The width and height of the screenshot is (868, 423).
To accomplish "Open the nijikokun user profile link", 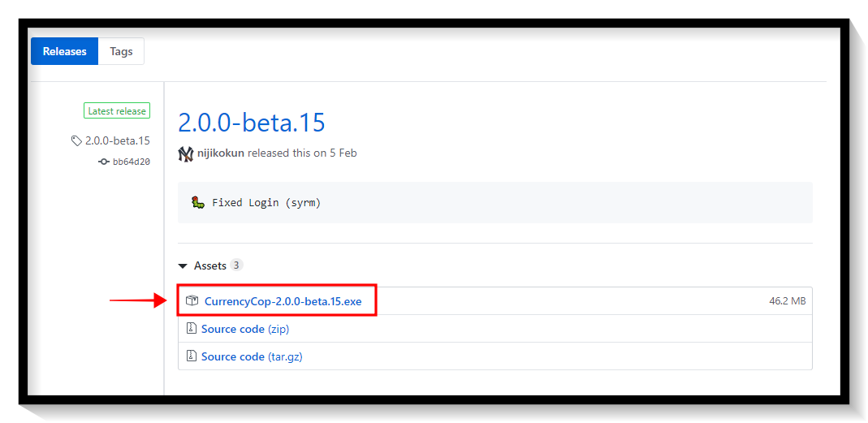I will (220, 153).
